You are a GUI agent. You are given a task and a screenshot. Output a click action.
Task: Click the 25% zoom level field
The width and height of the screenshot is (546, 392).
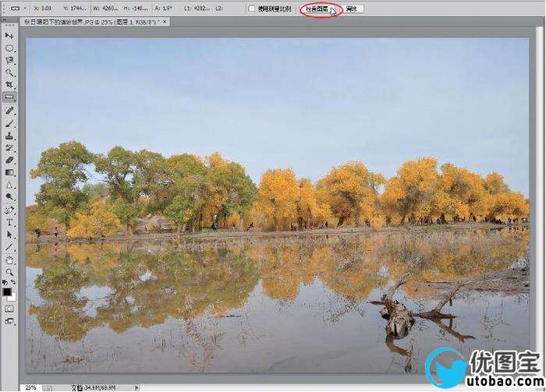[30, 387]
